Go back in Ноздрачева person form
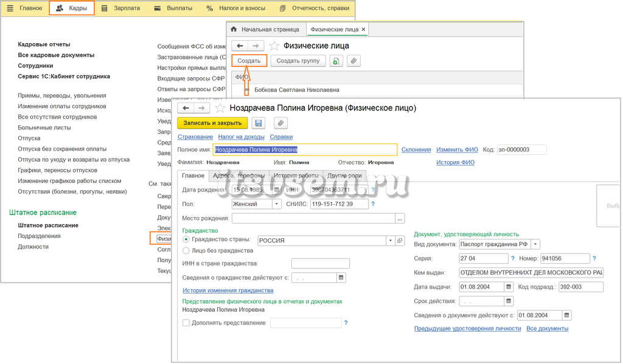Screen dimensions: 623x364 coord(186,108)
